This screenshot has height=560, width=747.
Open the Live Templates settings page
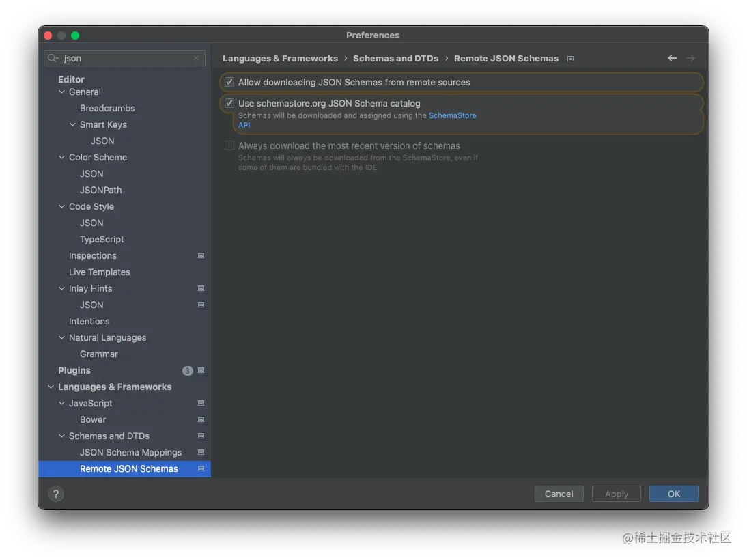[x=99, y=272]
